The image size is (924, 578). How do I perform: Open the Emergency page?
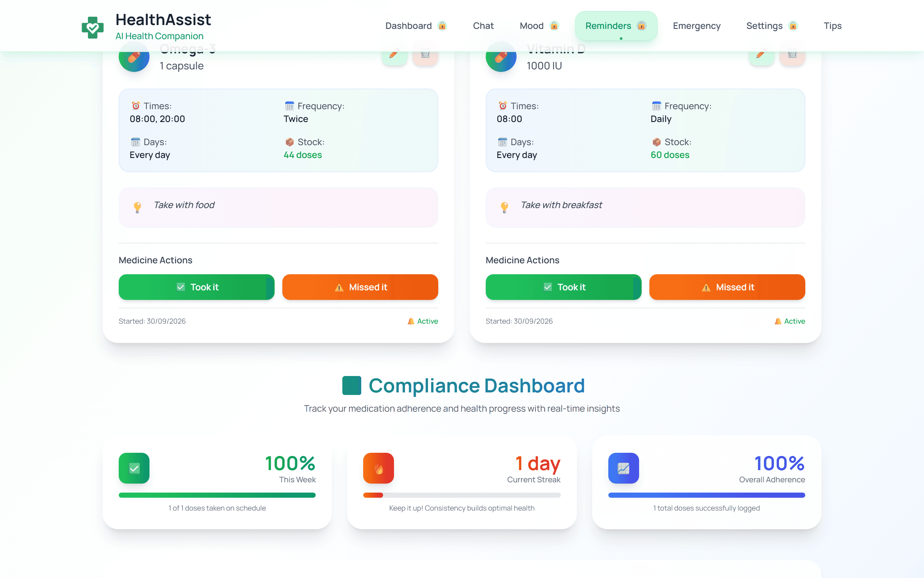coord(697,26)
